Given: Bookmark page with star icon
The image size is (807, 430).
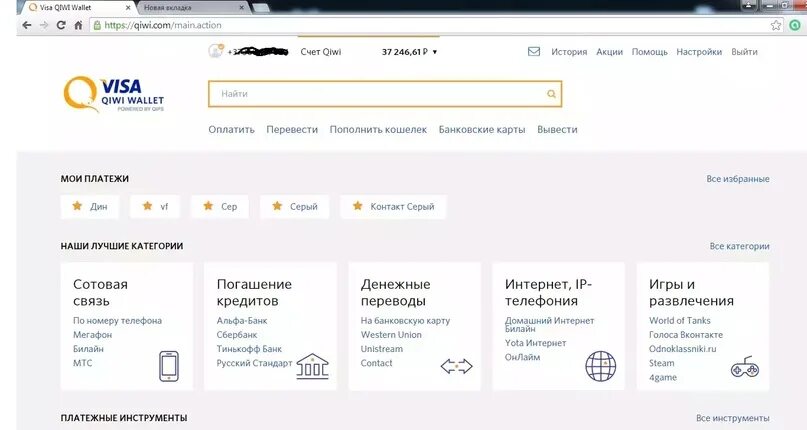Looking at the screenshot, I should point(776,25).
